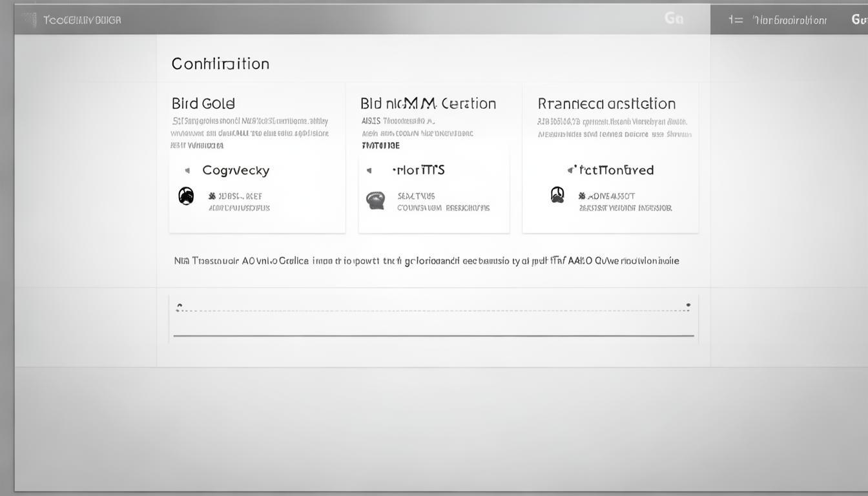Click the small star icon in Cogrvecky card
The height and width of the screenshot is (496, 868).
(x=212, y=196)
